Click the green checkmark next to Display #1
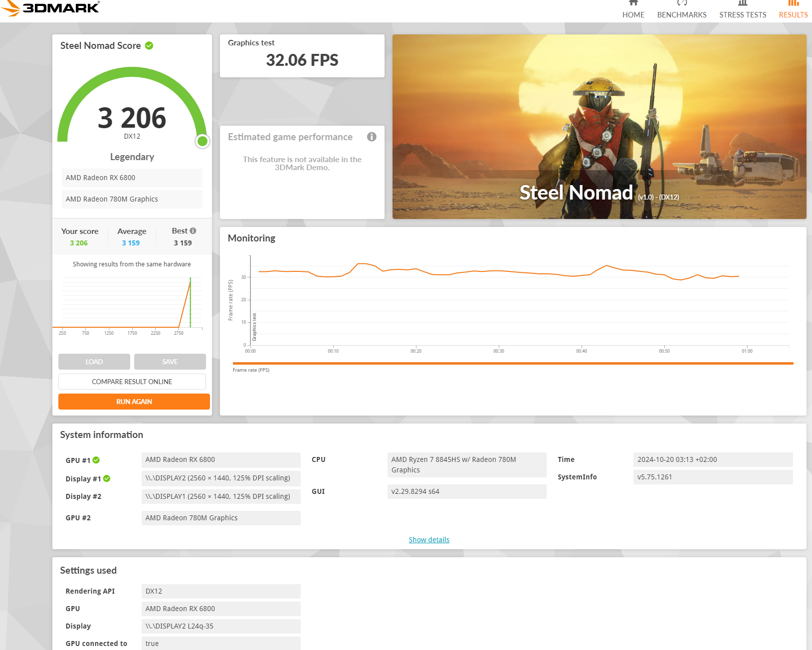The width and height of the screenshot is (812, 650). click(107, 478)
